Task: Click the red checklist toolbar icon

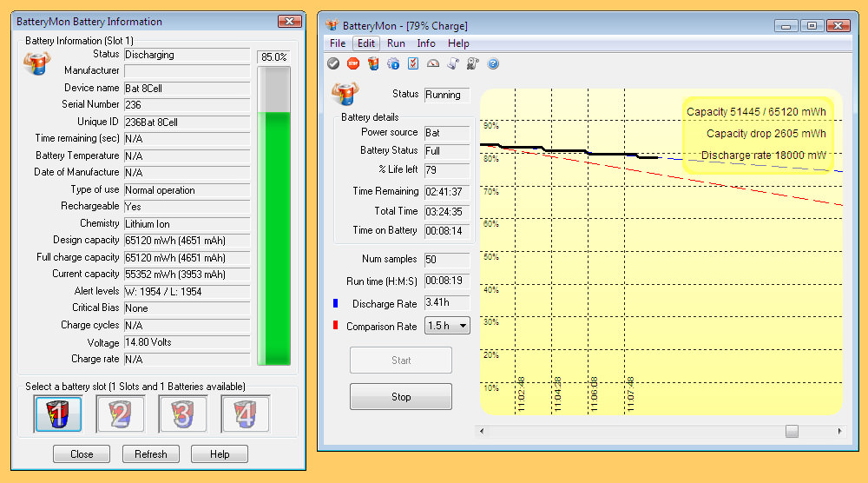Action: click(x=413, y=63)
